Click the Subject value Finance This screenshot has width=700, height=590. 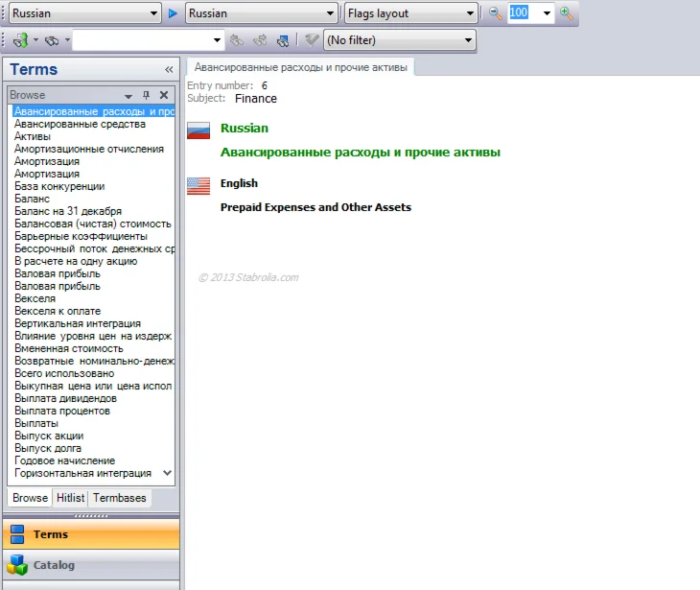click(256, 98)
